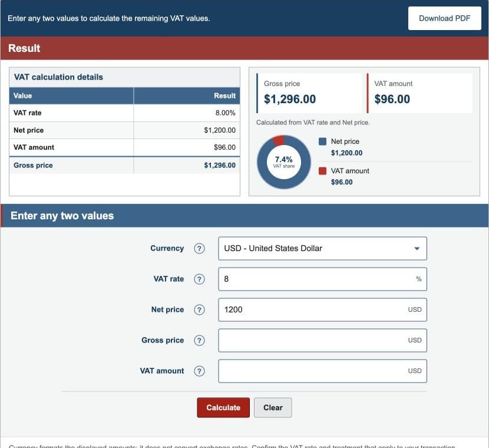Screen dimensions: 489x448
Task: Click the 'Calculated from VAT rate and Net price' note
Action: (x=313, y=122)
